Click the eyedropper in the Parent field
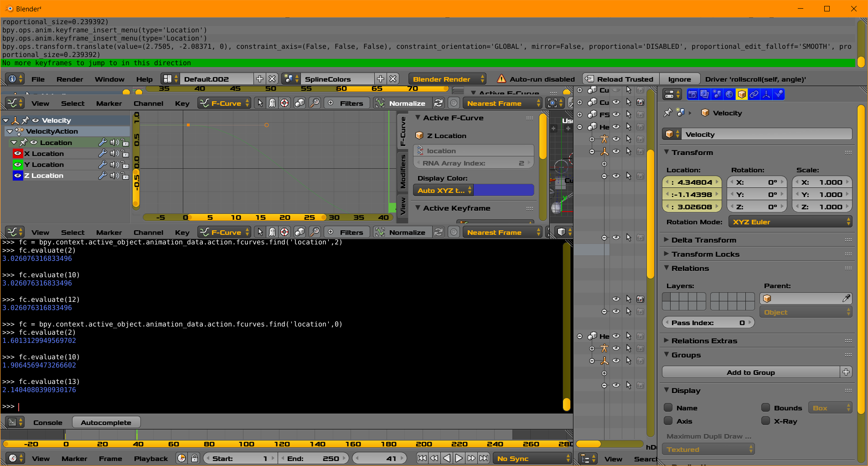868x466 pixels. [846, 298]
